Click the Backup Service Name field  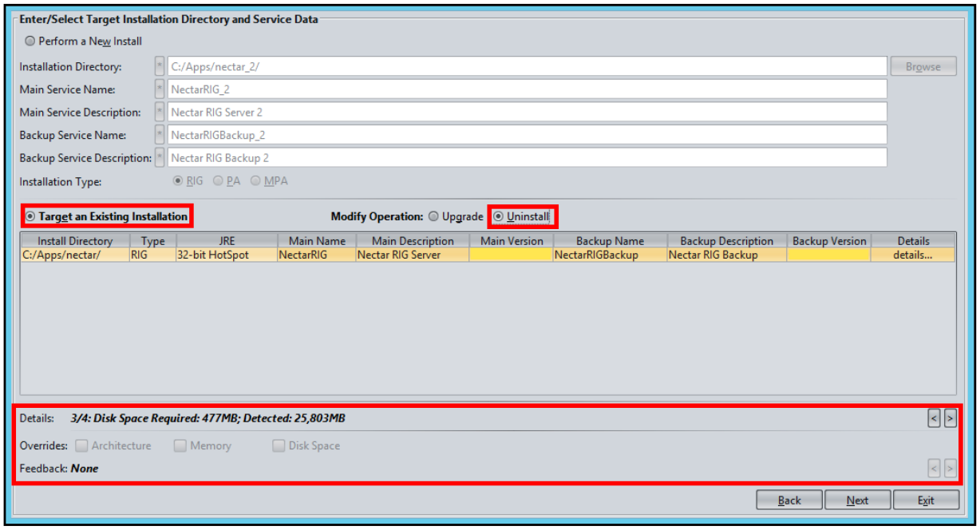[x=527, y=136]
